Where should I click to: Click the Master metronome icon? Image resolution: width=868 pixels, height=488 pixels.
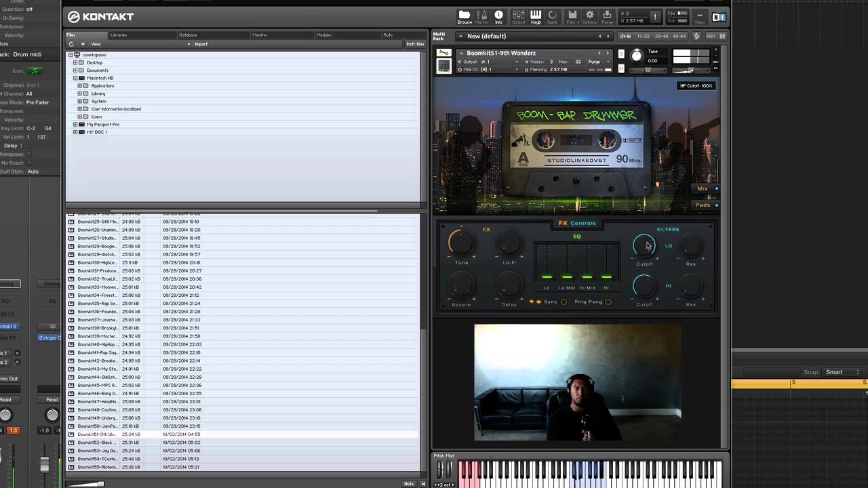481,16
